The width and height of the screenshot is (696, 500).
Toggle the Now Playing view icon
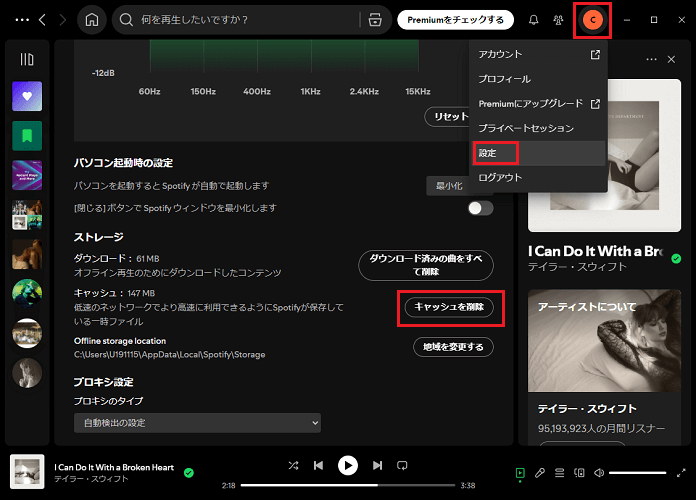(520, 473)
